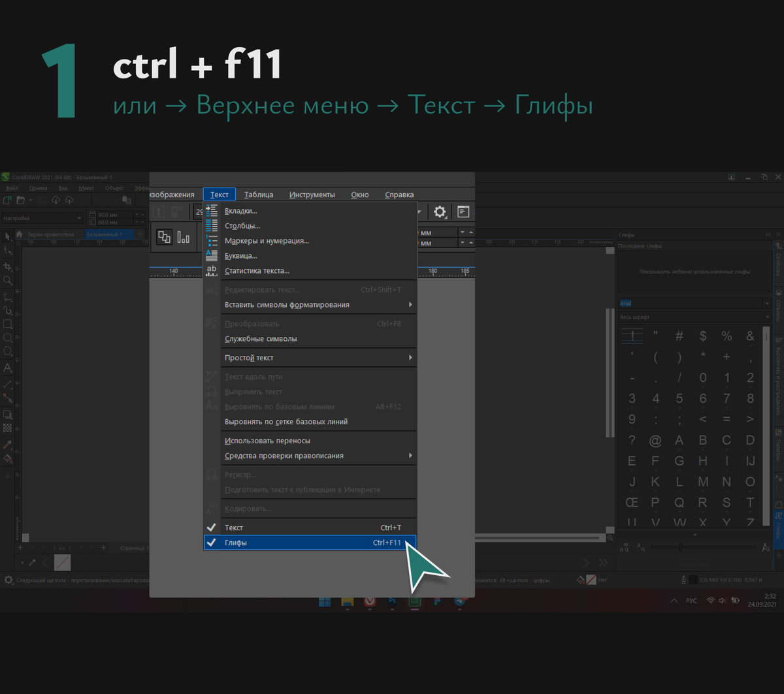Choose Маркеры и нумерация... menu item
784x694 pixels.
(x=310, y=241)
